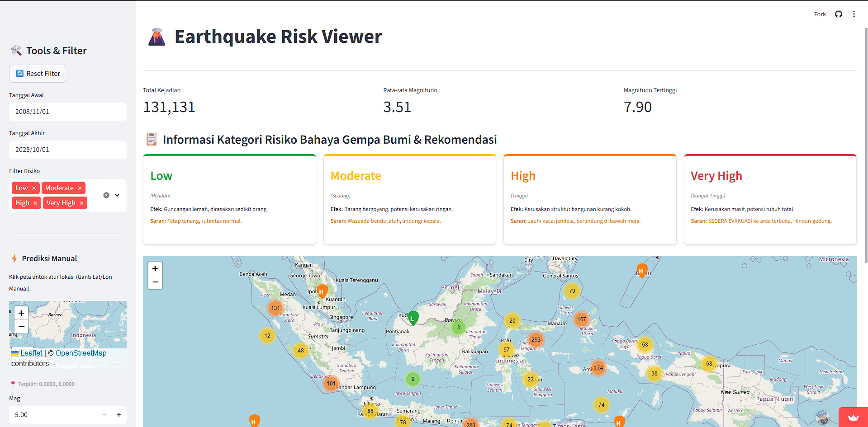Click the Rata-rata Magnitudo value 3.51
This screenshot has height=427, width=868.
397,107
